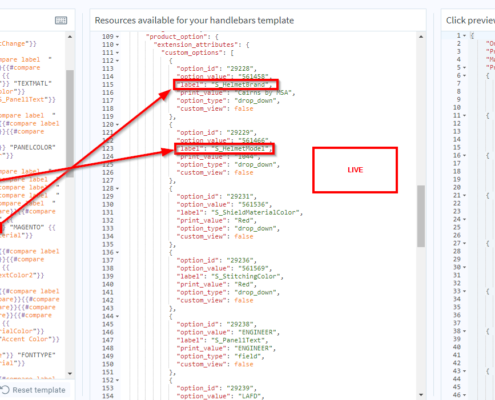
Task: Click the resources panel scrollbar thumb
Action: click(421, 216)
